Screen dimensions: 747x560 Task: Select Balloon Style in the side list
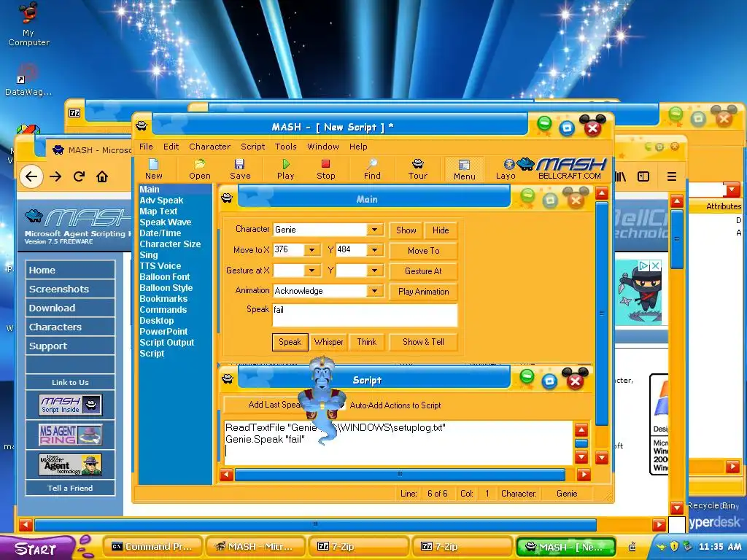[x=166, y=288]
